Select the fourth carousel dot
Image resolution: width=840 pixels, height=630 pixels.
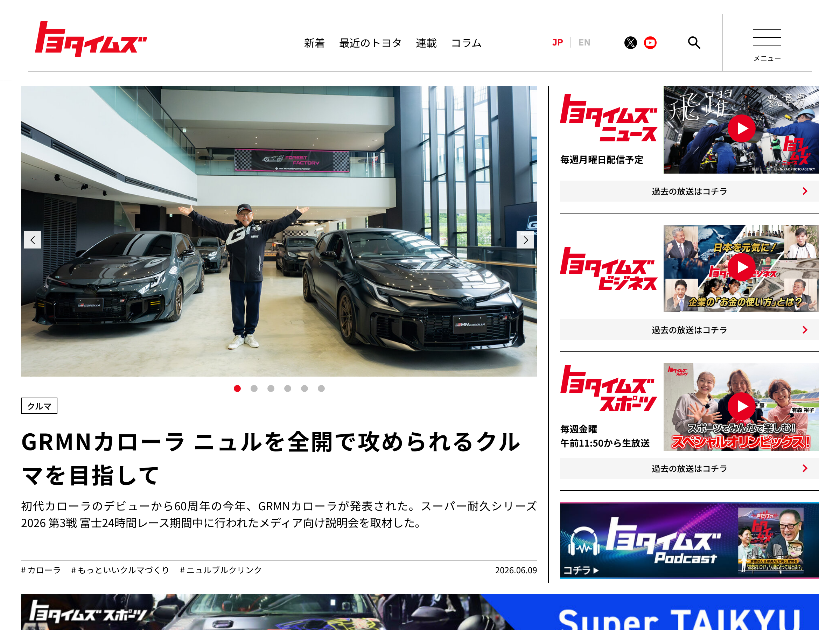coord(287,388)
